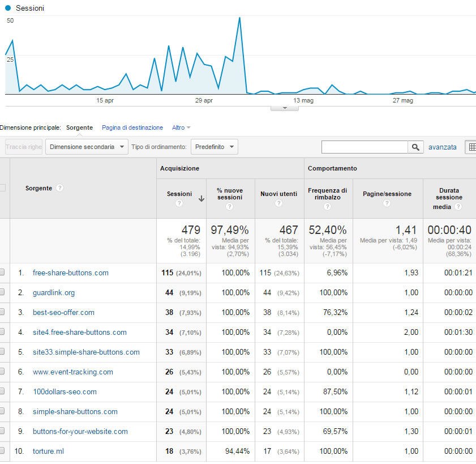Toggle the select-all checkbox in table header

[2, 188]
